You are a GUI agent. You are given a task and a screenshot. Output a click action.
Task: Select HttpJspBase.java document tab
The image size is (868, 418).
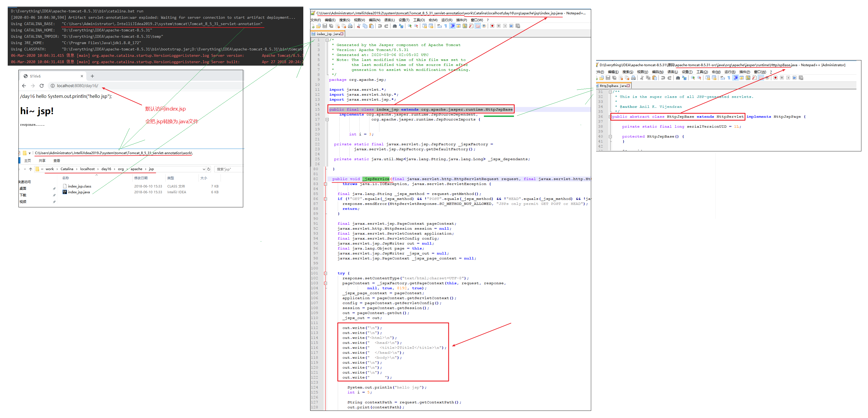click(613, 86)
